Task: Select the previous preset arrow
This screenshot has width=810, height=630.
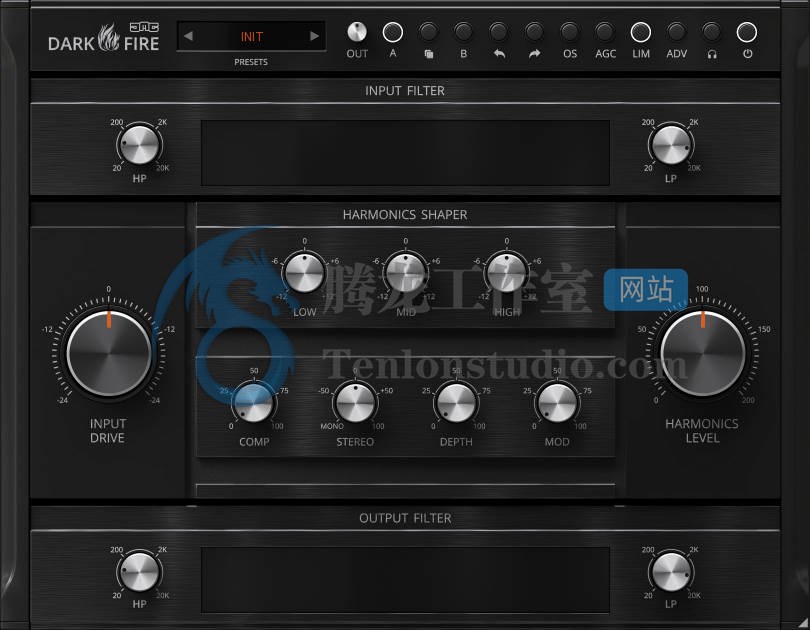Action: coord(189,36)
